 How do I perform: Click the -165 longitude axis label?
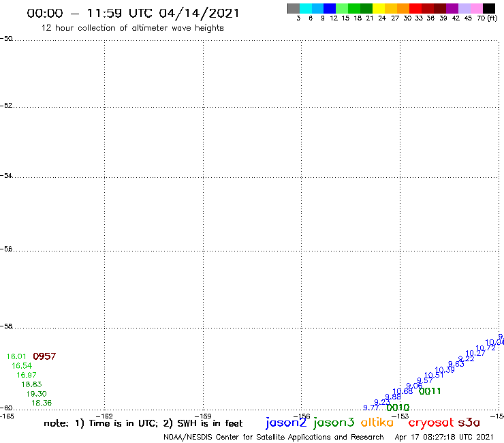click(x=7, y=416)
